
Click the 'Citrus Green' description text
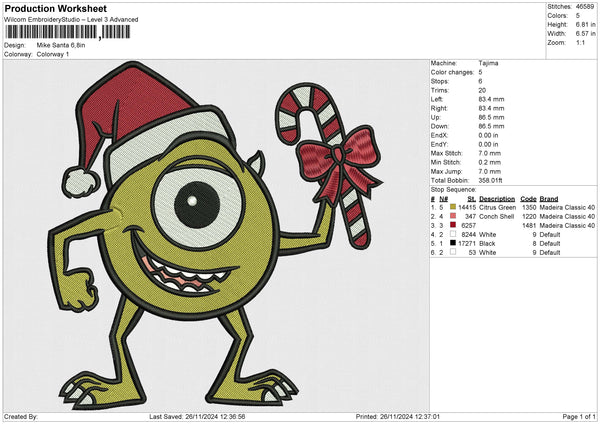[x=497, y=207]
